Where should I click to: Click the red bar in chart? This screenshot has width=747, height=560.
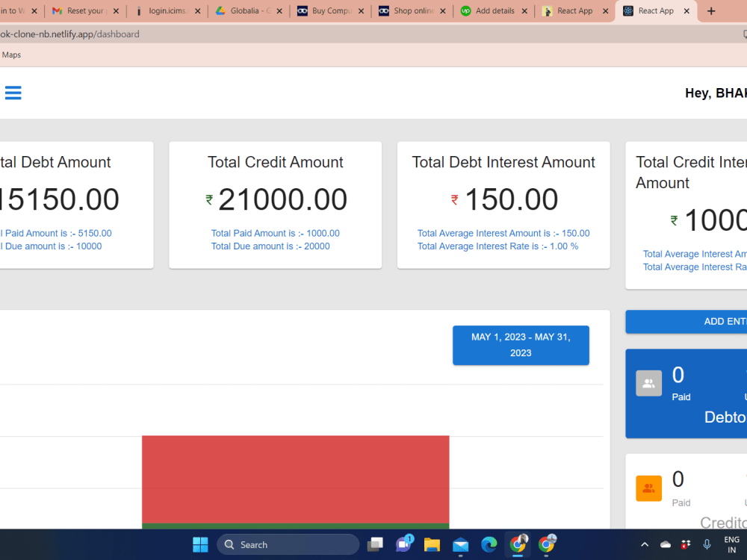(295, 479)
